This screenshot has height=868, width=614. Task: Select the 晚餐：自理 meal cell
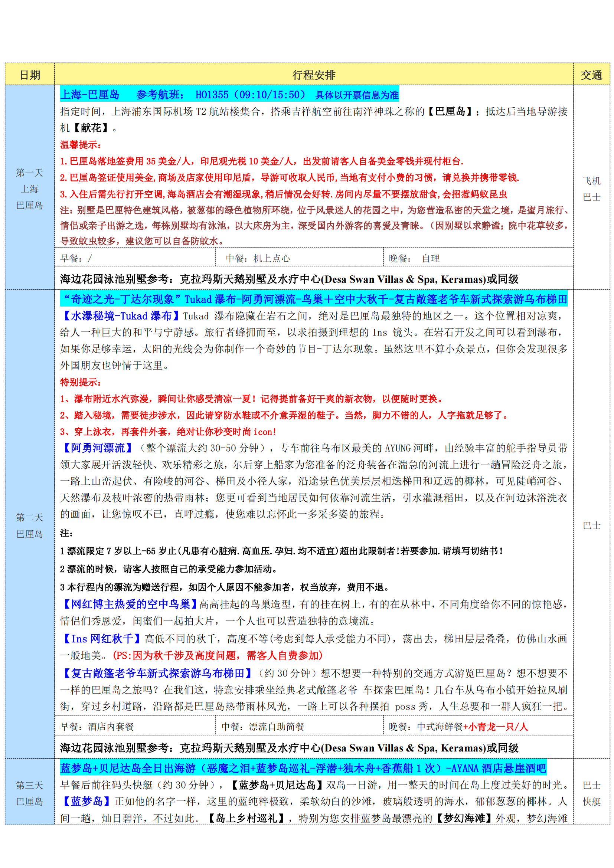point(414,259)
